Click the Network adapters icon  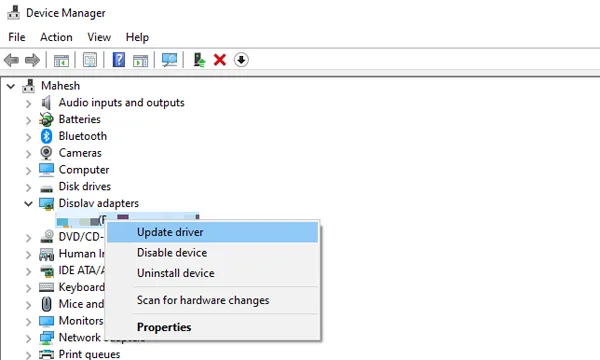point(46,338)
